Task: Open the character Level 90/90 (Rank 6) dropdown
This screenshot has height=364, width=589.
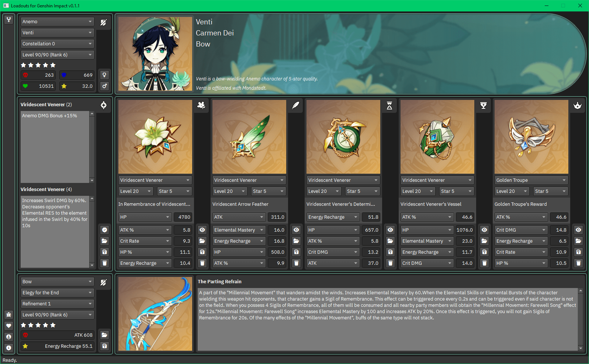Action: [57, 55]
